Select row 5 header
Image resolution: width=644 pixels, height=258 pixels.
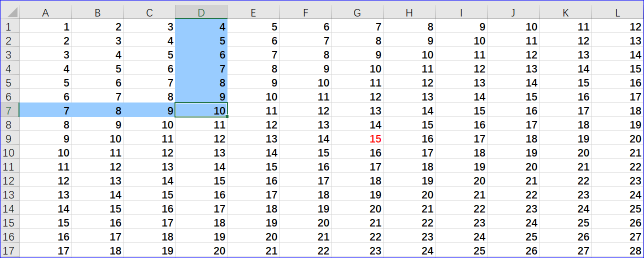coord(10,82)
